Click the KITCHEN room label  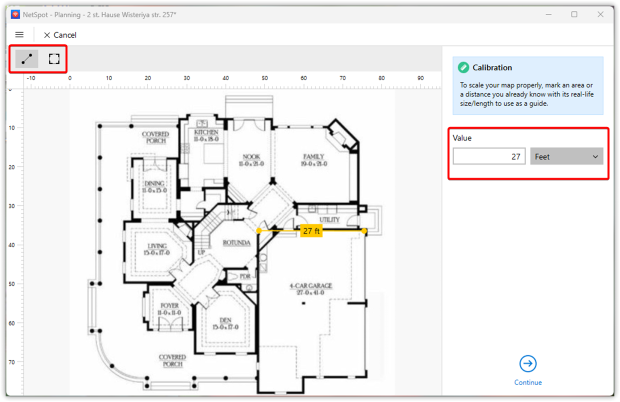206,132
